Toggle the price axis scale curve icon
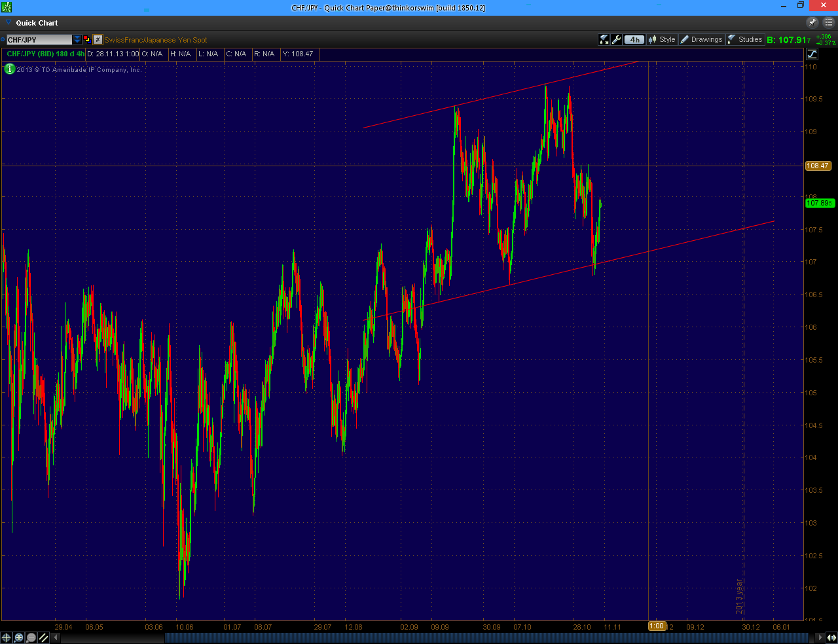The width and height of the screenshot is (838, 644). pos(812,54)
